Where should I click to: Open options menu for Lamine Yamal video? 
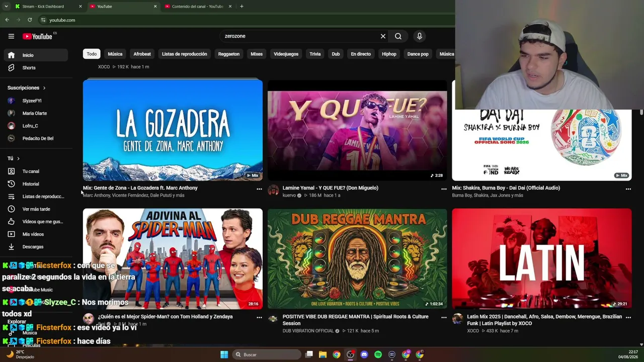(444, 189)
